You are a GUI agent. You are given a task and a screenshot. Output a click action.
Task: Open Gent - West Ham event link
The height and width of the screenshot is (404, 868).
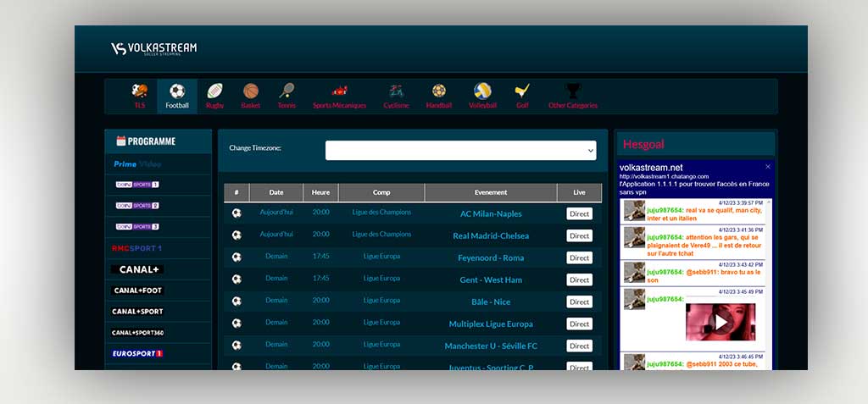click(x=491, y=280)
